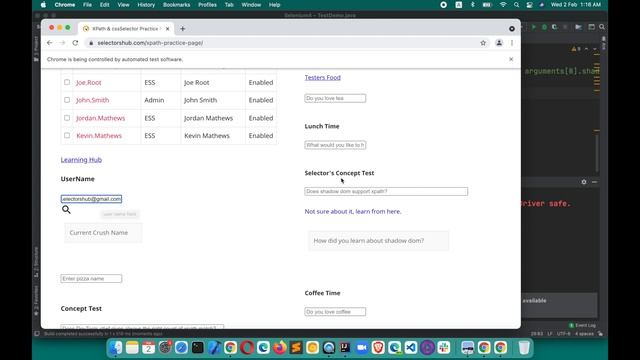Open the Profiles menu
Image resolution: width=640 pixels, height=360 pixels.
(207, 5)
